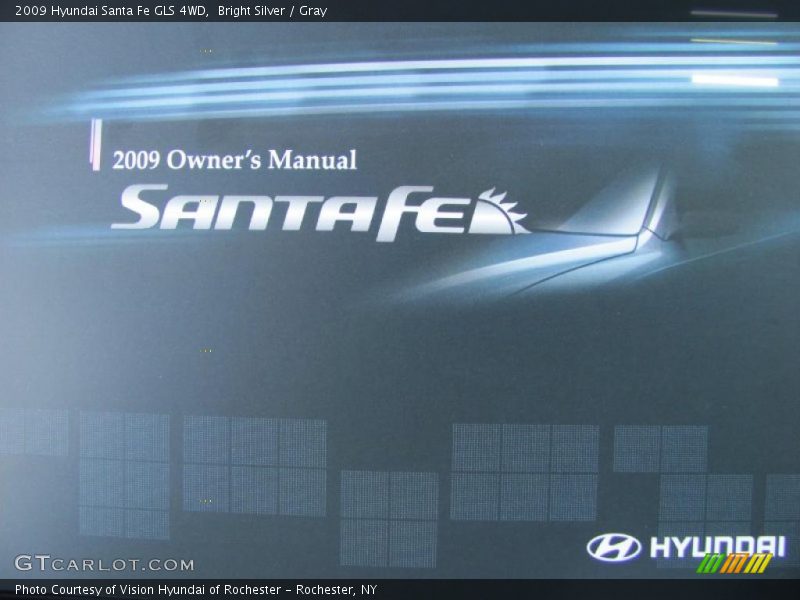
Task: Select the vertical white tick mark
Action: pyautogui.click(x=97, y=142)
